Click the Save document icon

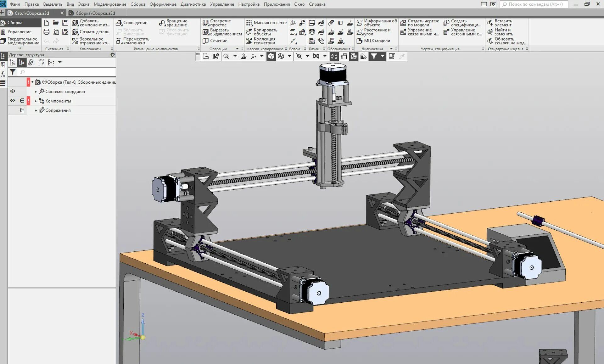point(65,23)
